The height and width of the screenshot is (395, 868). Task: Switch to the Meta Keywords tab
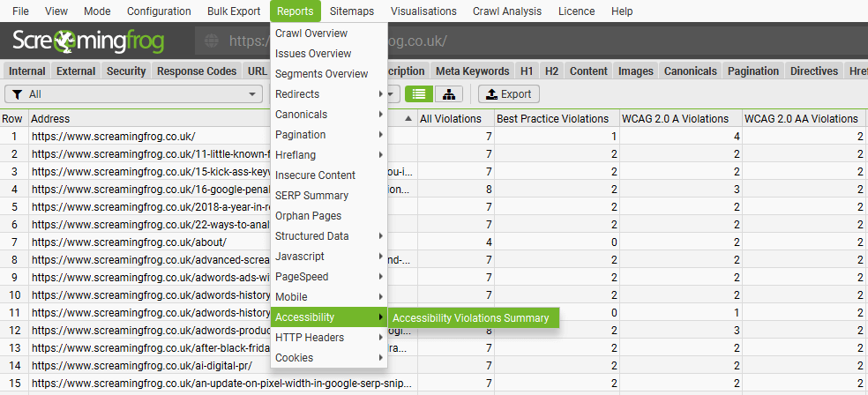point(472,71)
